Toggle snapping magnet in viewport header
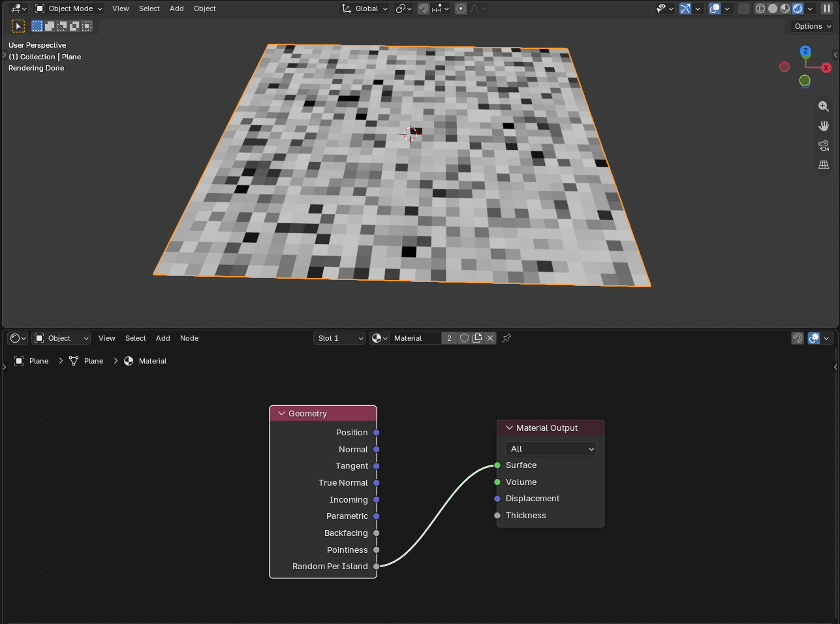This screenshot has height=624, width=840. pos(424,8)
